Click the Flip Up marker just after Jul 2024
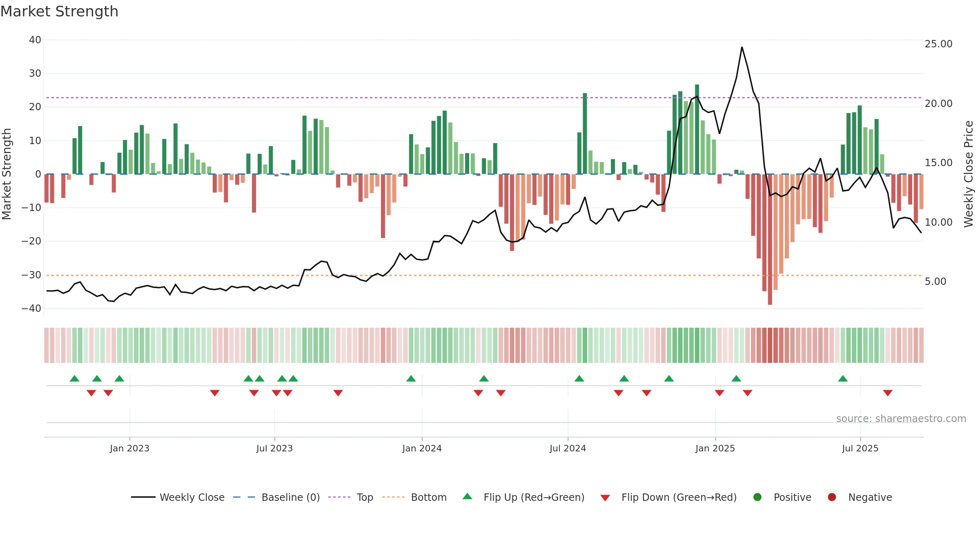Viewport: 980px width, 551px height. [579, 378]
